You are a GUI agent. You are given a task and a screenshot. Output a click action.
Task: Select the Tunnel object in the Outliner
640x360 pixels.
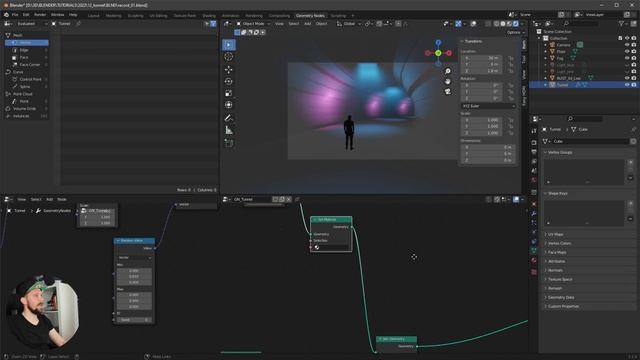pyautogui.click(x=562, y=85)
